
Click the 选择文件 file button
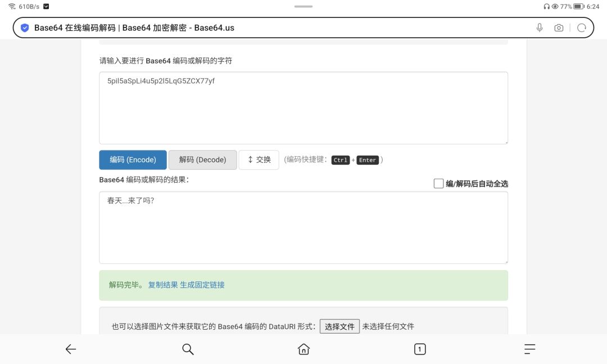click(339, 326)
